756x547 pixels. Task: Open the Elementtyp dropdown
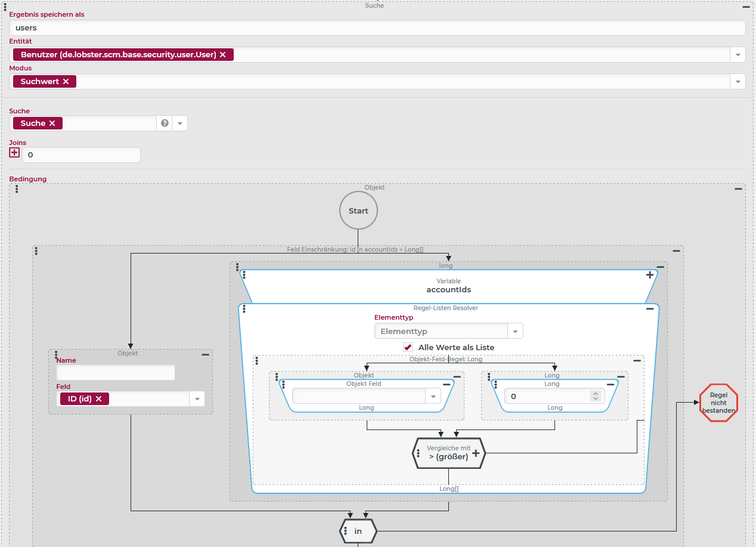pos(515,331)
